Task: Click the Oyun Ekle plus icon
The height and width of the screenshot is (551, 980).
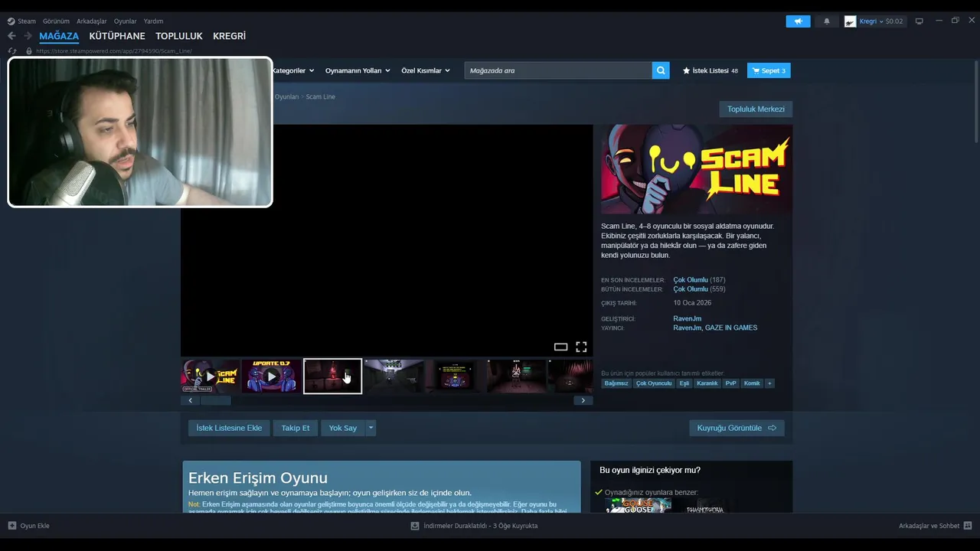Action: [11, 526]
